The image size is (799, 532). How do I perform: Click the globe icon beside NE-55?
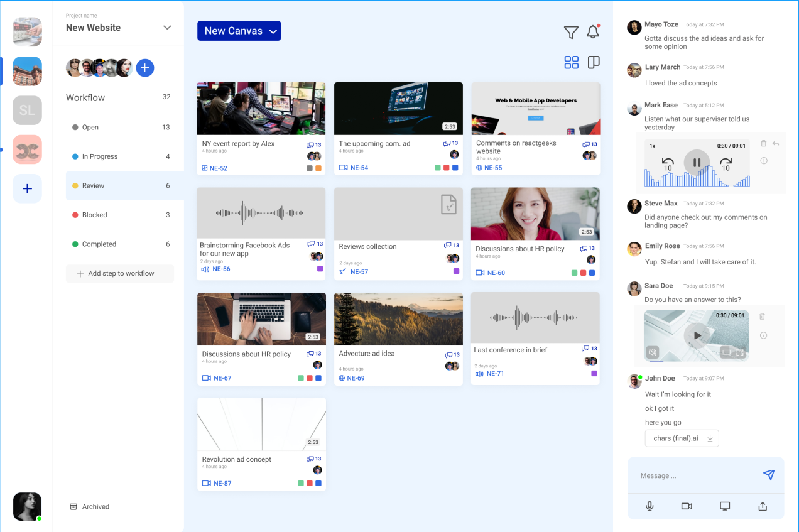click(479, 168)
